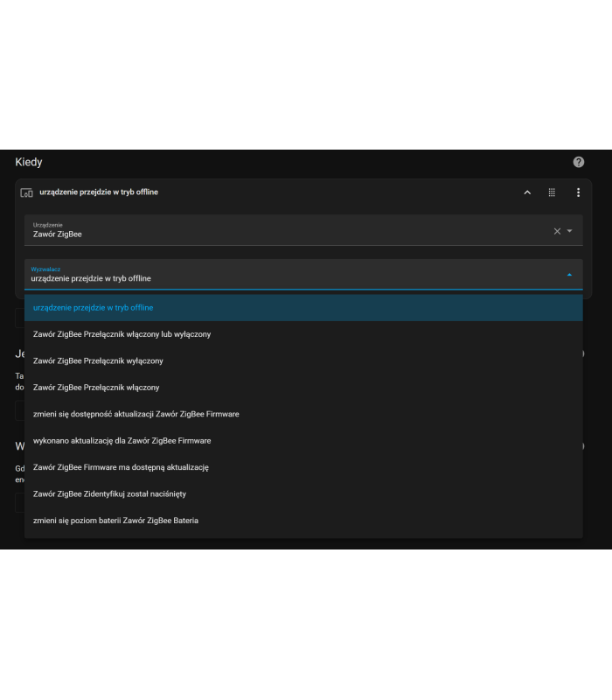Open help for the Kiedy section
The height and width of the screenshot is (700, 612).
(578, 162)
